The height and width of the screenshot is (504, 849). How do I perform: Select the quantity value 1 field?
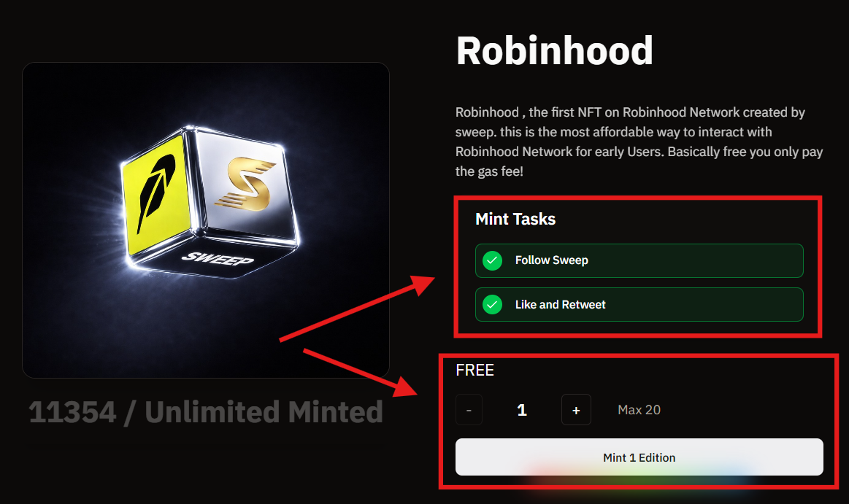tap(522, 410)
